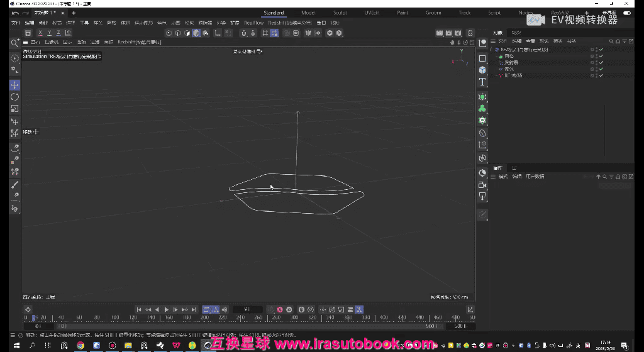Open Object Manager search icon

(611, 41)
